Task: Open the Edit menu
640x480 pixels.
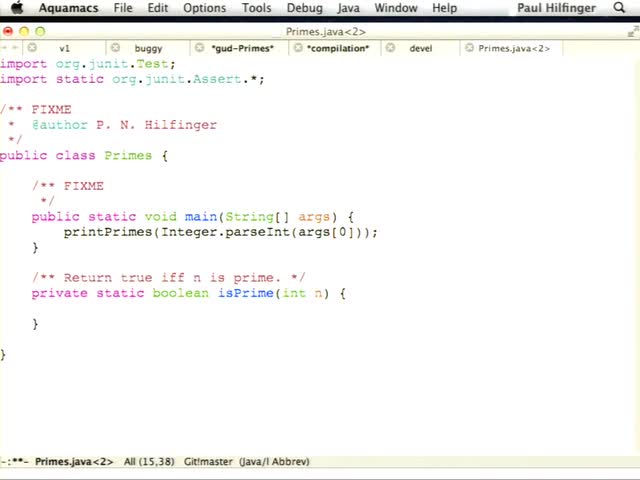Action: coord(158,8)
